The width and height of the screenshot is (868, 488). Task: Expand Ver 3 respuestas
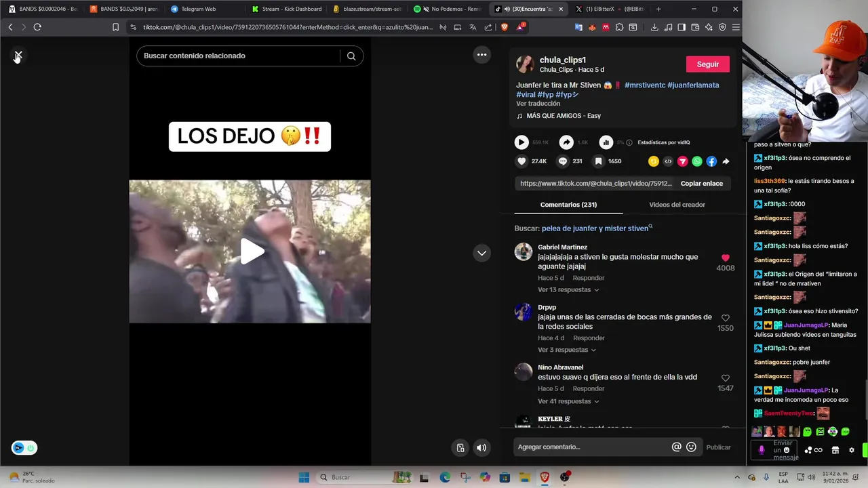(567, 350)
